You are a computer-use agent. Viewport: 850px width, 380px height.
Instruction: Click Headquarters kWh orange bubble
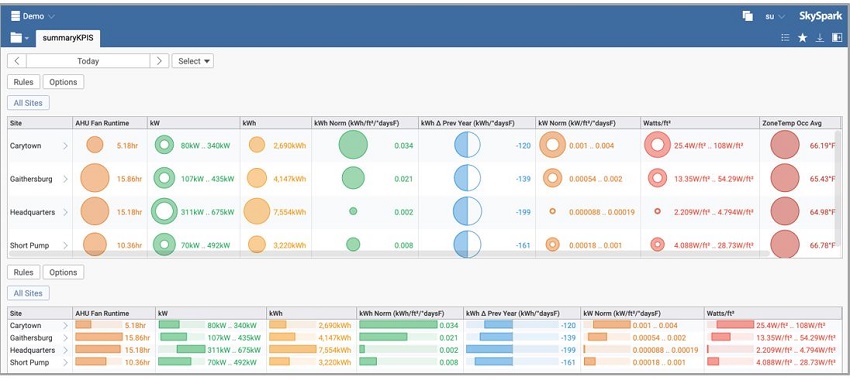point(256,211)
